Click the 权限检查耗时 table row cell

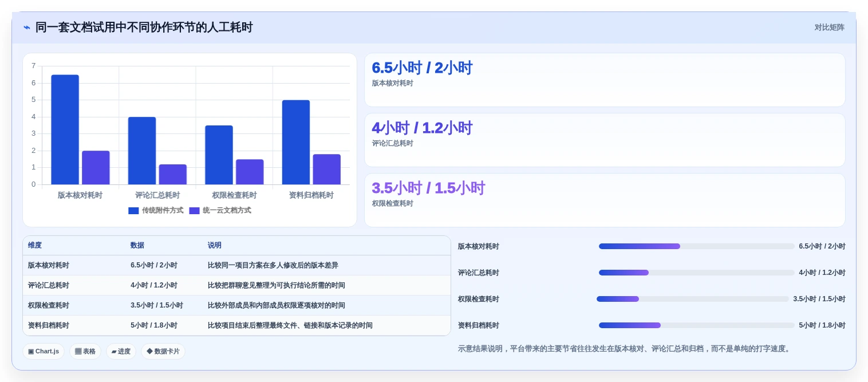[x=49, y=305]
